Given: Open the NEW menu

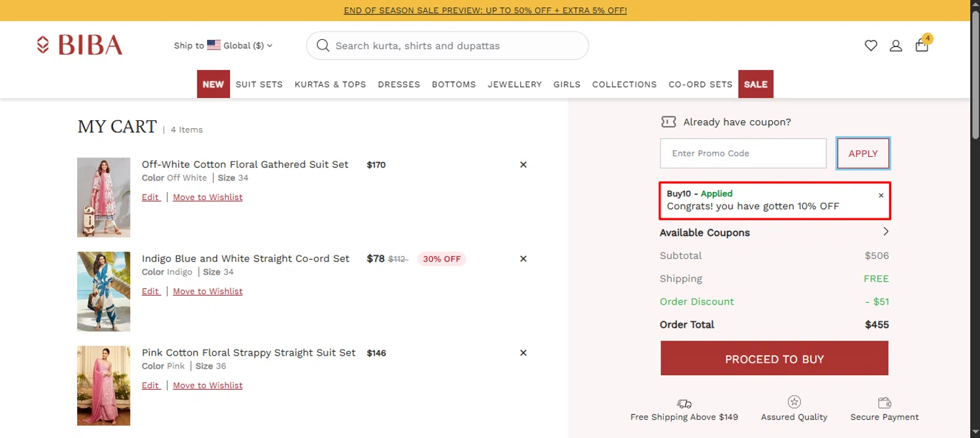Looking at the screenshot, I should 213,84.
